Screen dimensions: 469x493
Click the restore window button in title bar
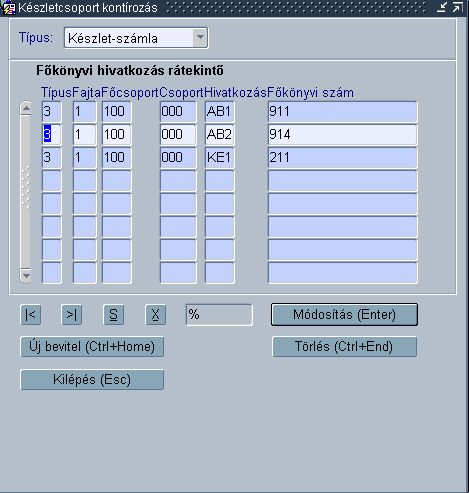tap(458, 7)
